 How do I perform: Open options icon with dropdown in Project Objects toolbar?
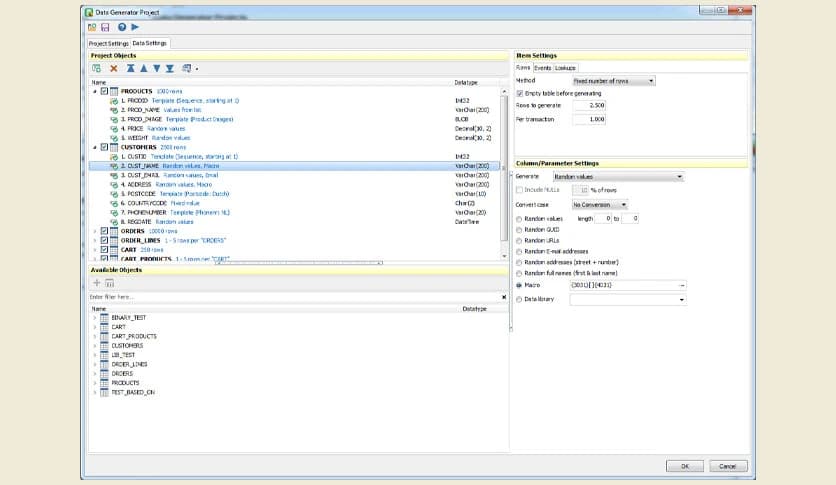tap(189, 68)
